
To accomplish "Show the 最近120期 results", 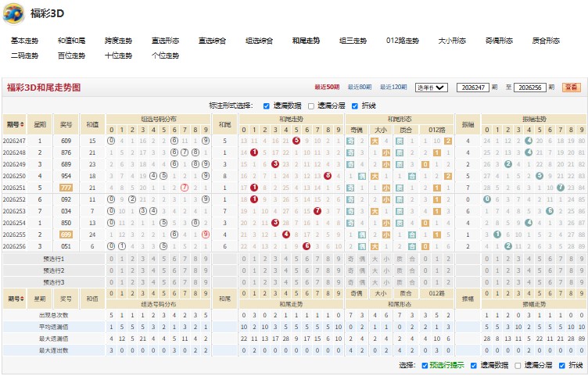I will (x=393, y=87).
